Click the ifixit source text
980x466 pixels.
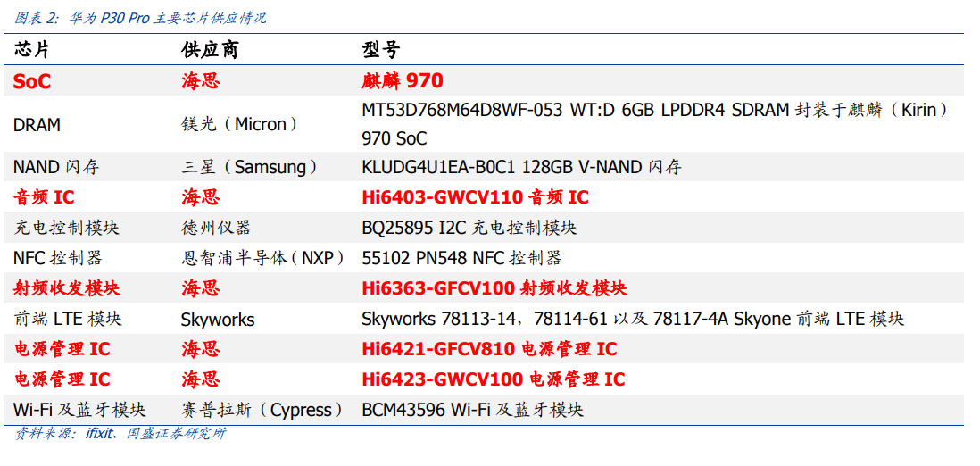point(98,434)
